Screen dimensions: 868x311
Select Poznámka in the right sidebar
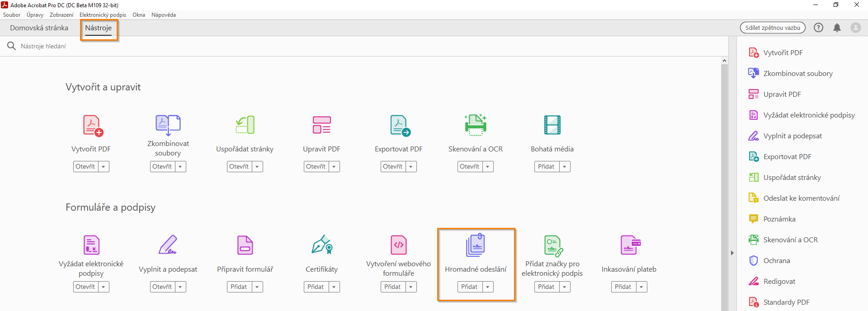772,219
